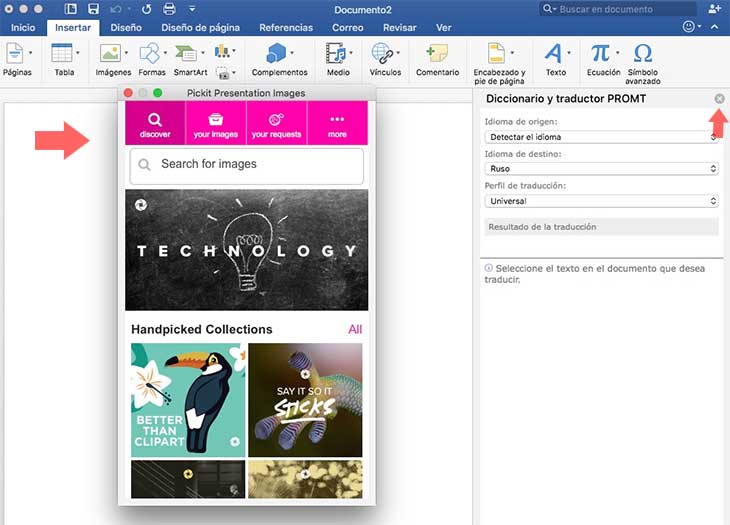
Task: Collapse the ribbon with the chevron icon
Action: pos(715,27)
